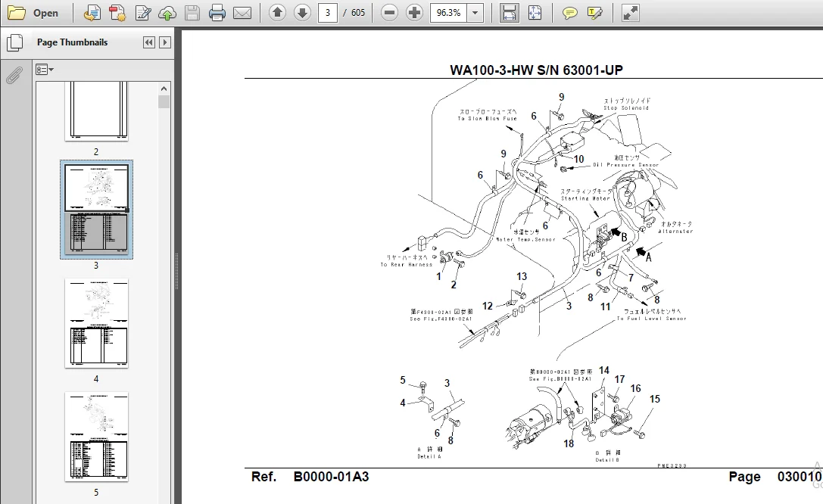Click the fit-width scrolling mode icon
The height and width of the screenshot is (504, 823).
pyautogui.click(x=509, y=13)
